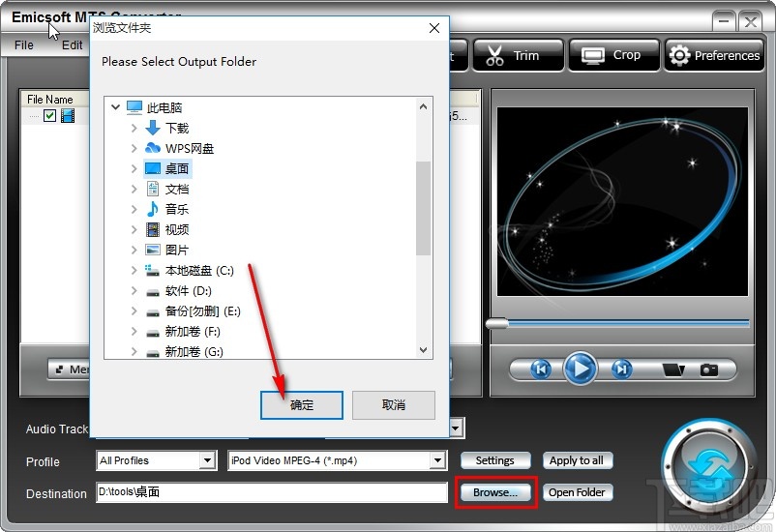Select 备份[勿删] (E:) drive
The height and width of the screenshot is (532, 776).
coord(194,310)
